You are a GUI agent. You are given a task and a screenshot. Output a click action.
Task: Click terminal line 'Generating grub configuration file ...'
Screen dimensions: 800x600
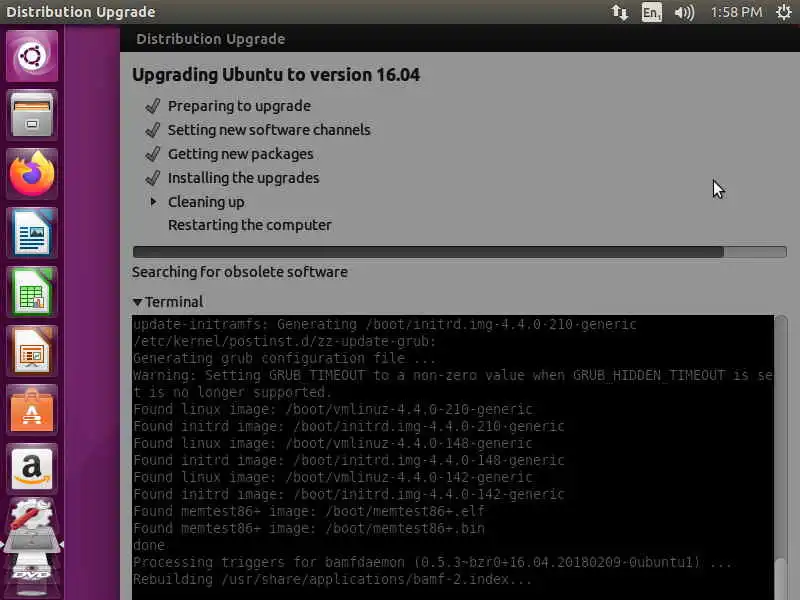point(285,358)
